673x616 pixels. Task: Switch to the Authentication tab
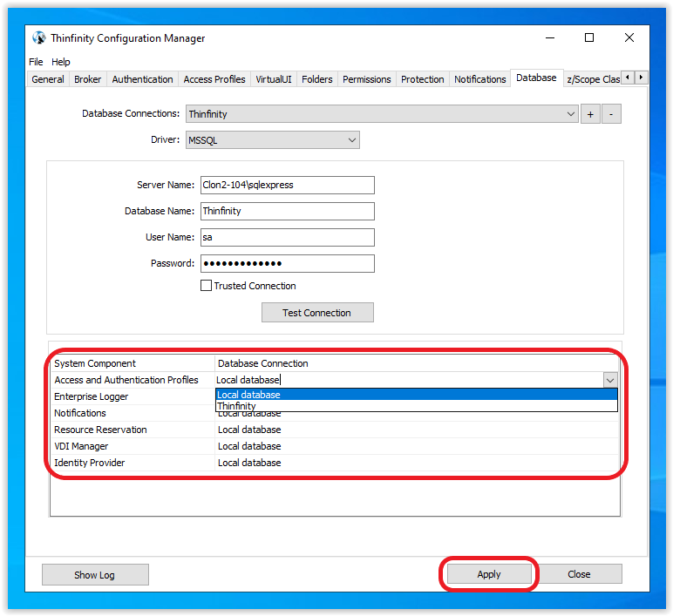tap(142, 79)
